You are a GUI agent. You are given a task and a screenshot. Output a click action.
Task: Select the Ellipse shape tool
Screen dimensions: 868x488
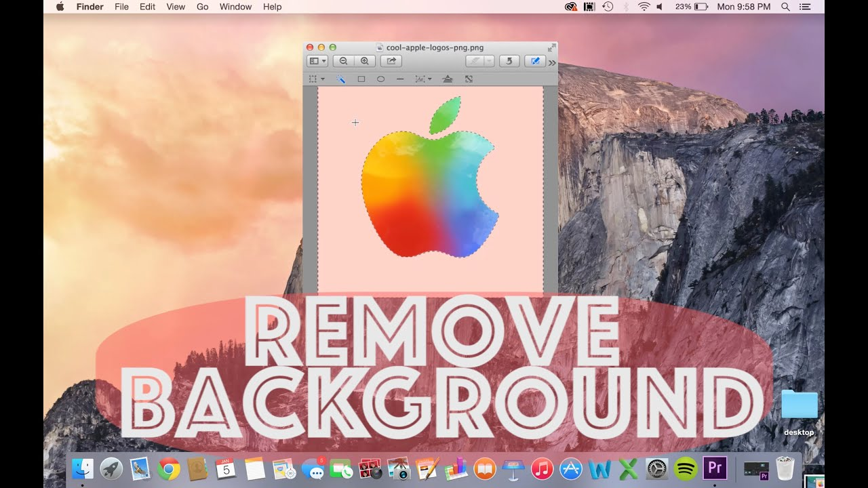click(x=381, y=79)
